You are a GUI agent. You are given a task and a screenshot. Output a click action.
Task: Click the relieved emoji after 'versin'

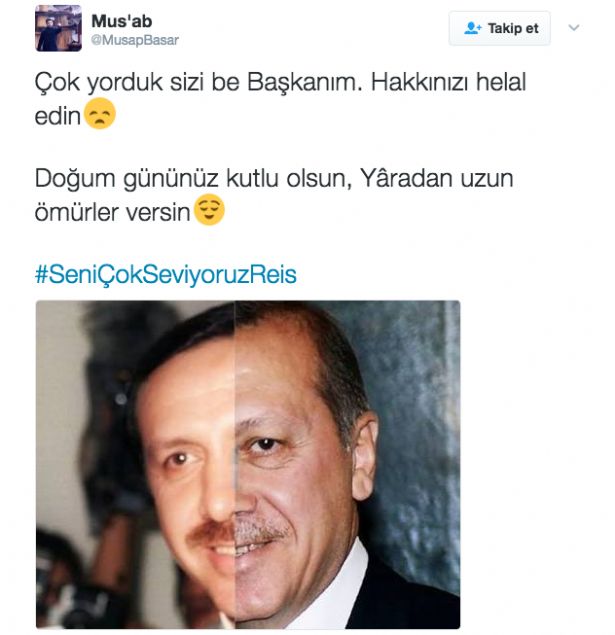click(x=209, y=210)
